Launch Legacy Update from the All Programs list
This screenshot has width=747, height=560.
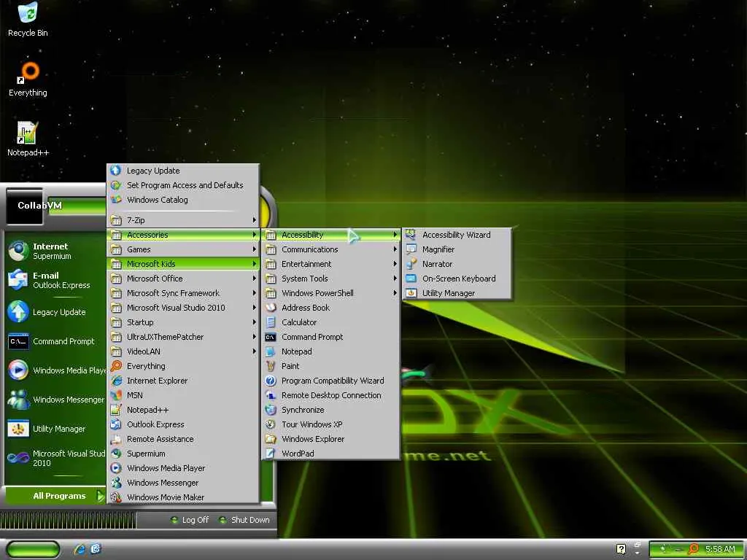point(183,171)
